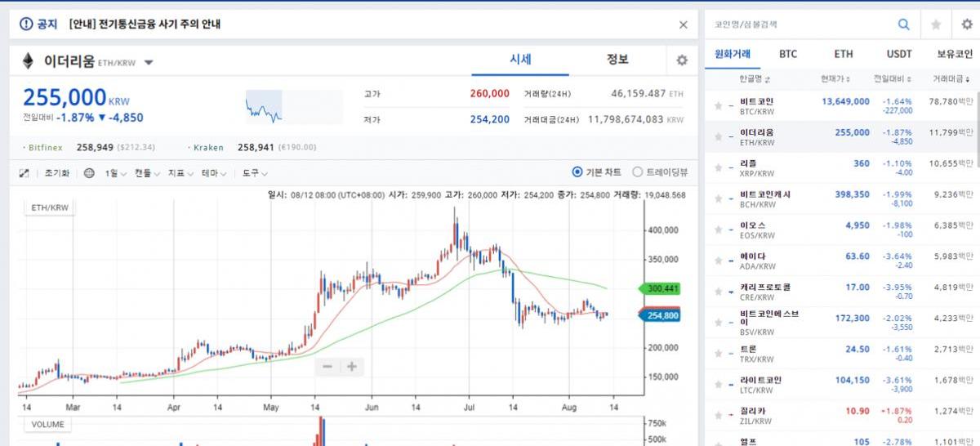The width and height of the screenshot is (980, 446).
Task: Close the 공지 notice banner
Action: click(684, 25)
